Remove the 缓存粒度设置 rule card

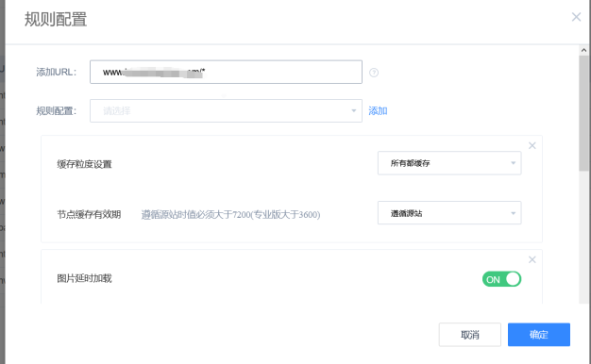point(532,145)
